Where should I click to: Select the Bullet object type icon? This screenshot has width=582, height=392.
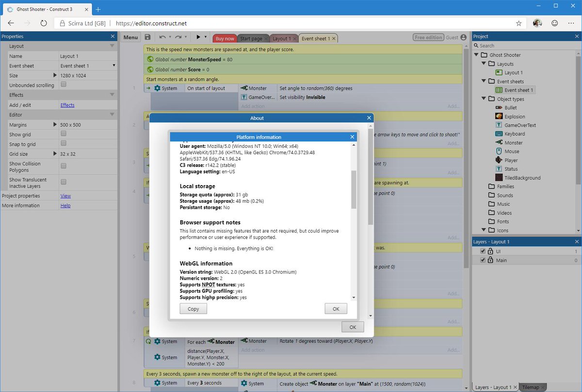tap(499, 108)
